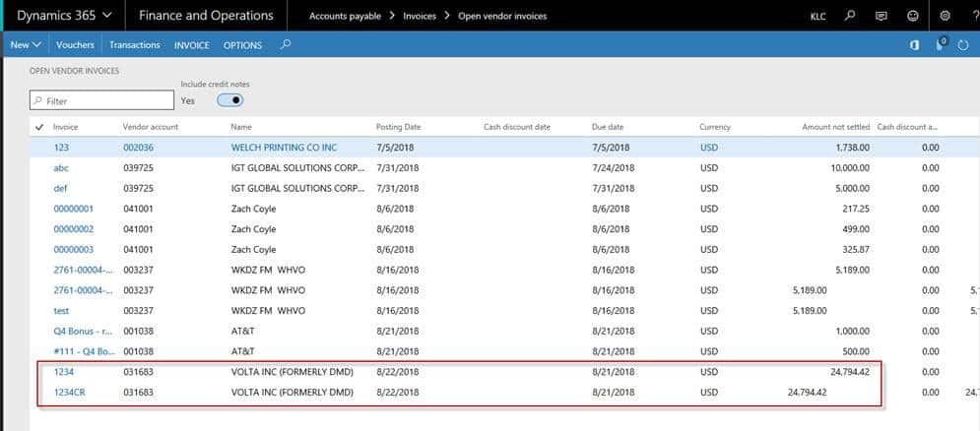
Task: Sort by Amount not settled header
Action: pos(835,127)
